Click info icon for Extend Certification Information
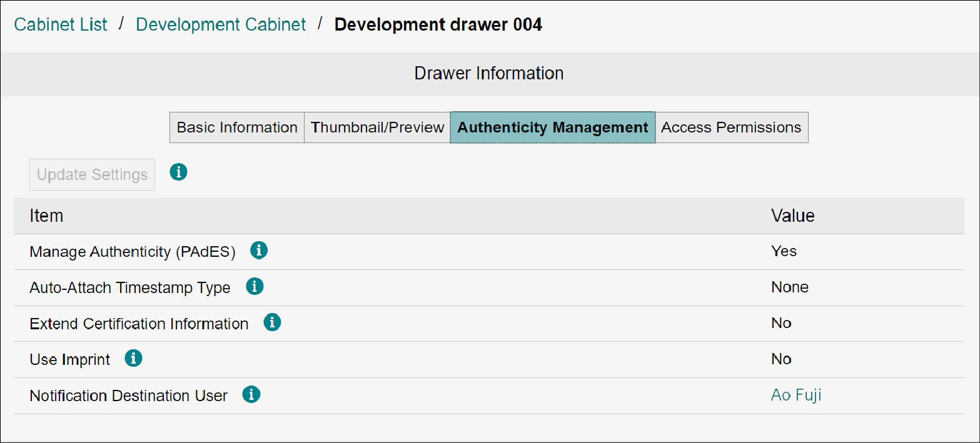This screenshot has width=980, height=443. pos(272,322)
